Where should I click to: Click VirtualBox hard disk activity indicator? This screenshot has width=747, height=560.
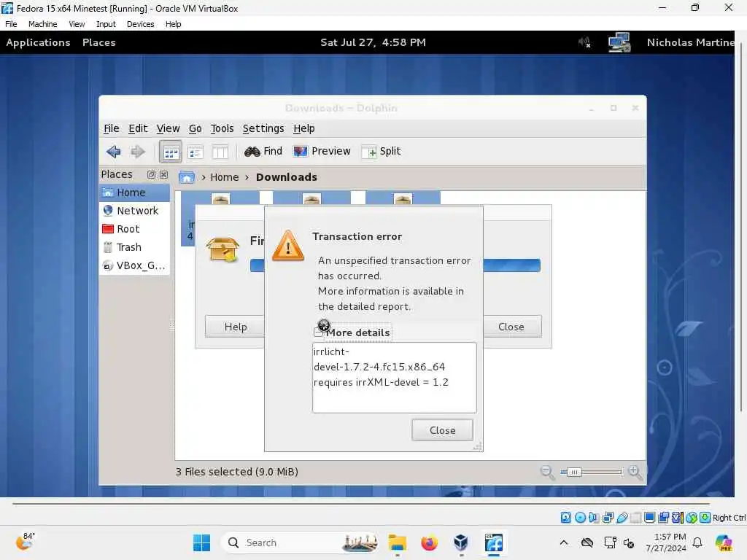(565, 518)
